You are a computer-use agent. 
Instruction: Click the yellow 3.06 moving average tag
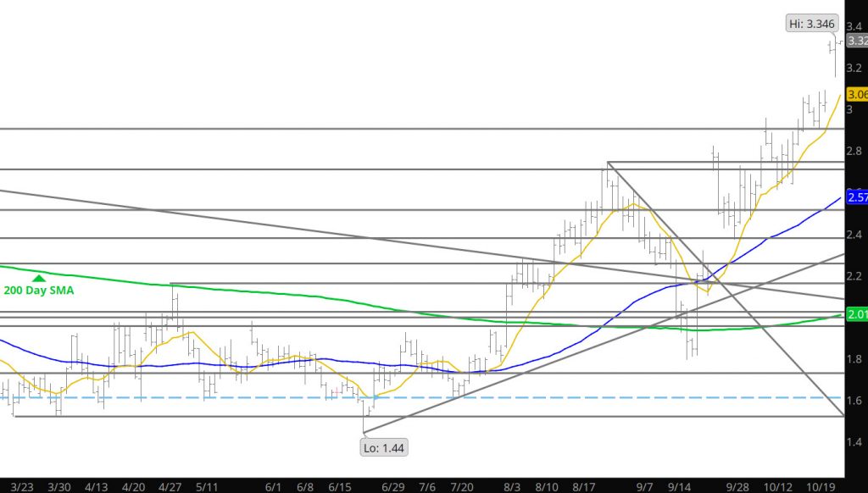coord(856,94)
